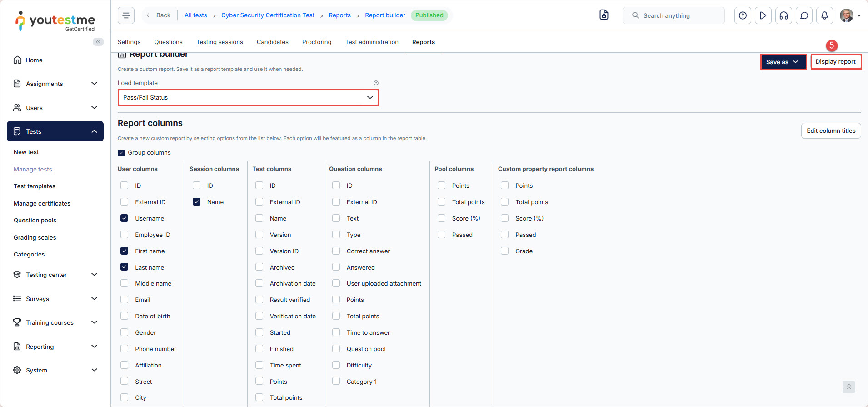Open the help question mark icon
The height and width of the screenshot is (407, 868).
click(x=743, y=15)
